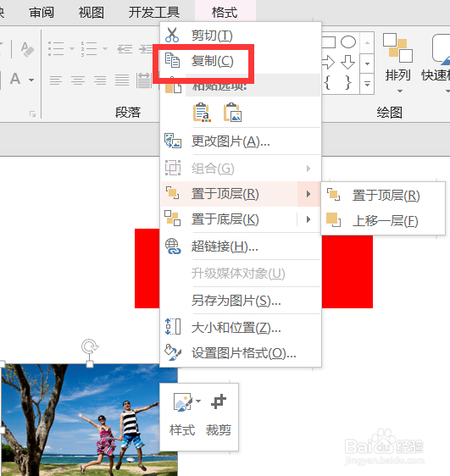This screenshot has height=476, width=450.
Task: Expand Bring to Front submenu arrow
Action: tap(308, 194)
